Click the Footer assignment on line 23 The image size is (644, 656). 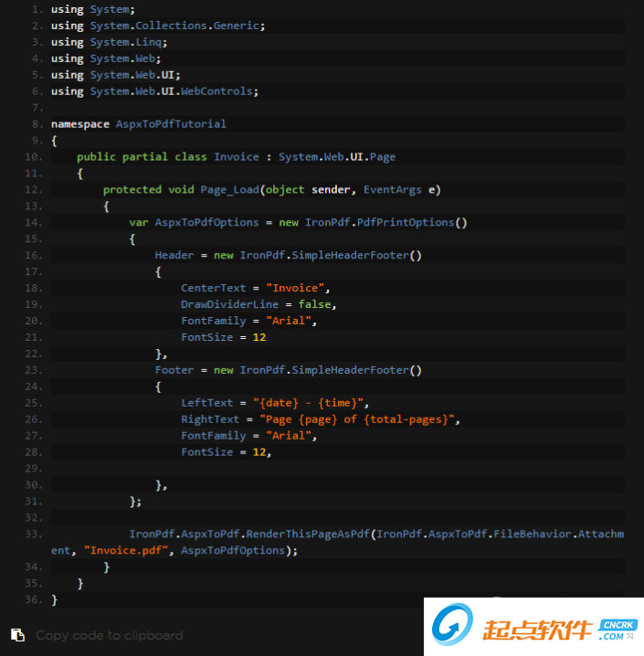(174, 370)
